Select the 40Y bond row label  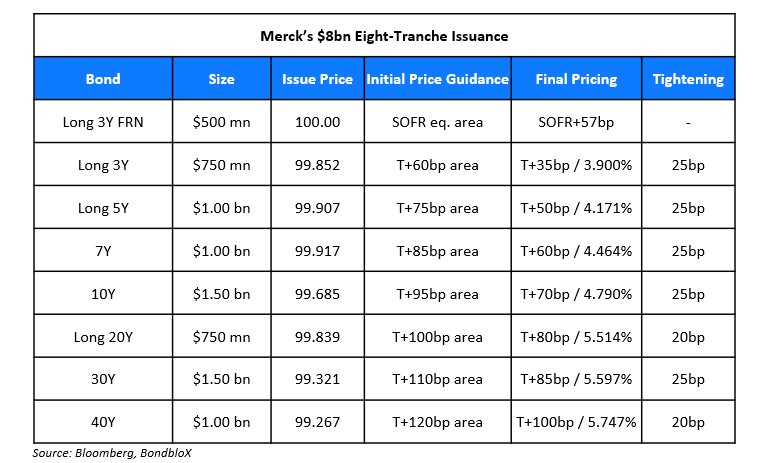103,422
